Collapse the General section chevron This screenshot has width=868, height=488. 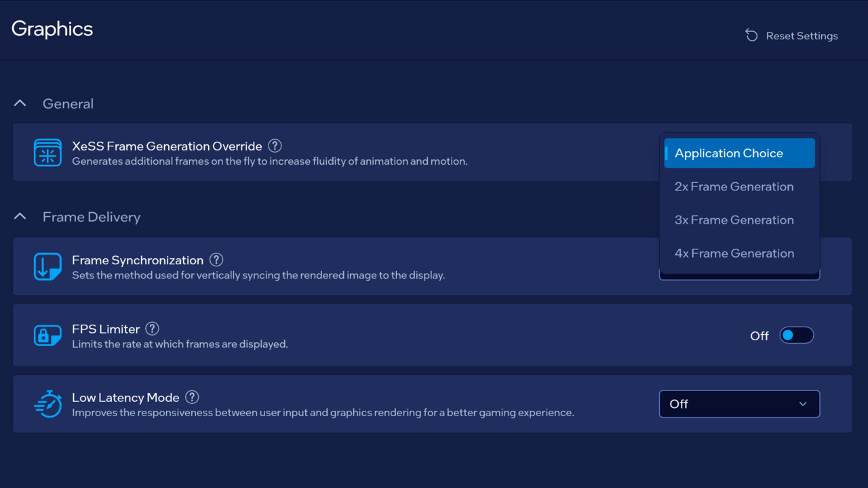pos(20,104)
